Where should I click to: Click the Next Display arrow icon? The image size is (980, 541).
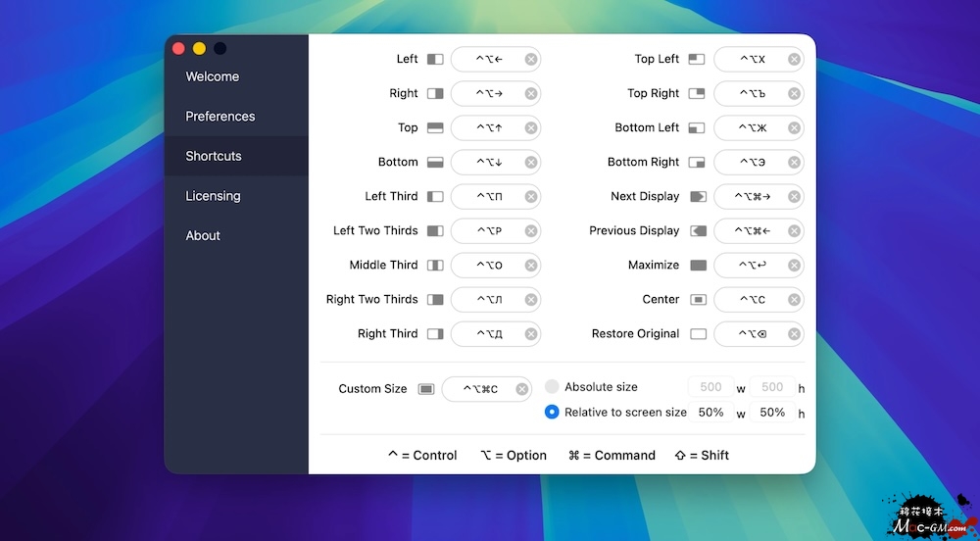pyautogui.click(x=698, y=197)
